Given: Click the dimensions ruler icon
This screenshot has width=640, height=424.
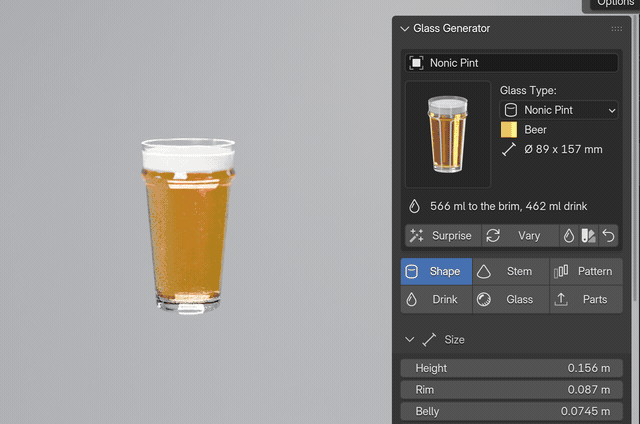Looking at the screenshot, I should pyautogui.click(x=509, y=149).
